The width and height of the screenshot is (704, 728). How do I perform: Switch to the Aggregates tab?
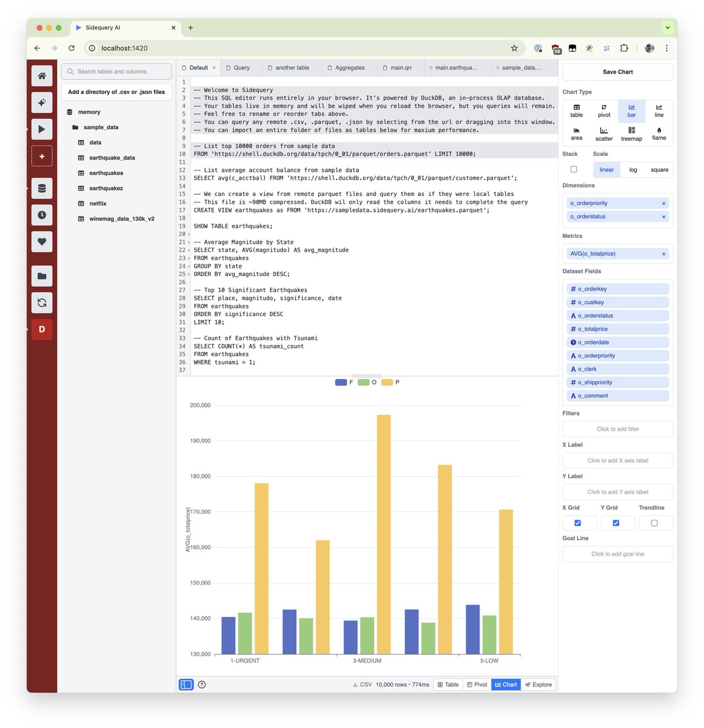[x=349, y=67]
